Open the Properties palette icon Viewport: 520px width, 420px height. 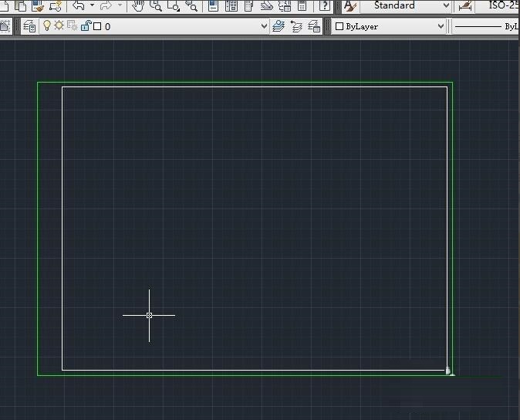tap(213, 5)
